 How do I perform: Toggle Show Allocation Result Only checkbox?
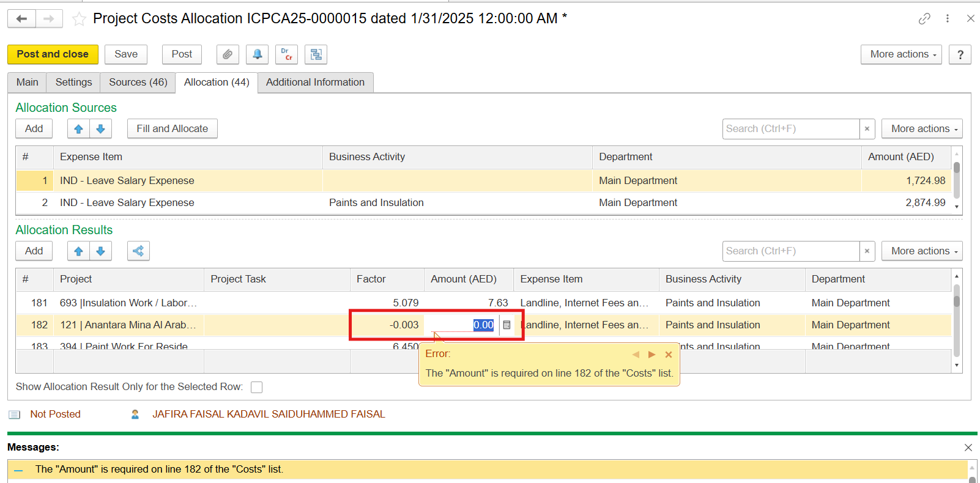click(257, 387)
